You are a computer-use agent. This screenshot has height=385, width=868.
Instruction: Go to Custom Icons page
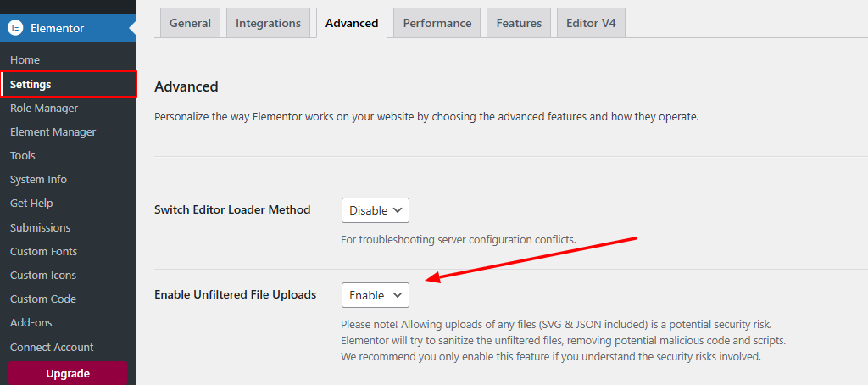pos(43,275)
